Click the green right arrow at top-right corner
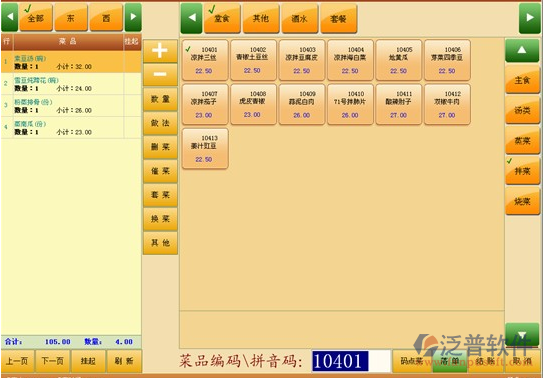 [529, 18]
